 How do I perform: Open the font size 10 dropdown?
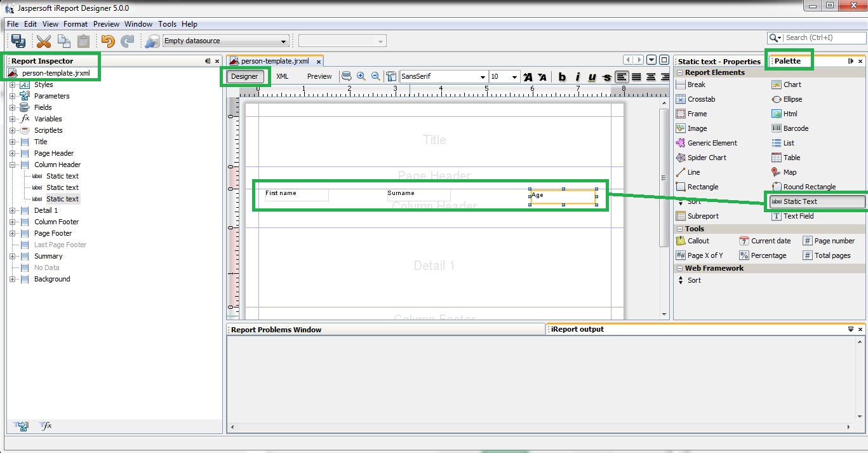(505, 77)
